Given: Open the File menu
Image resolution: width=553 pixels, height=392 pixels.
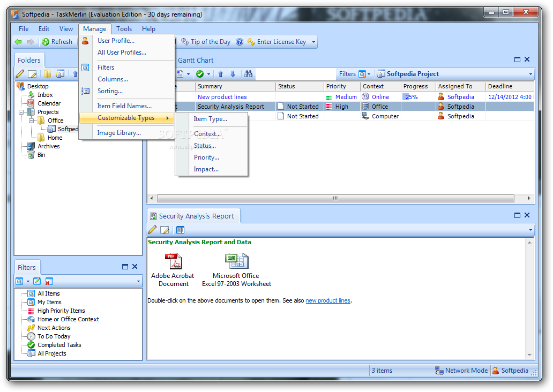Looking at the screenshot, I should pos(24,29).
